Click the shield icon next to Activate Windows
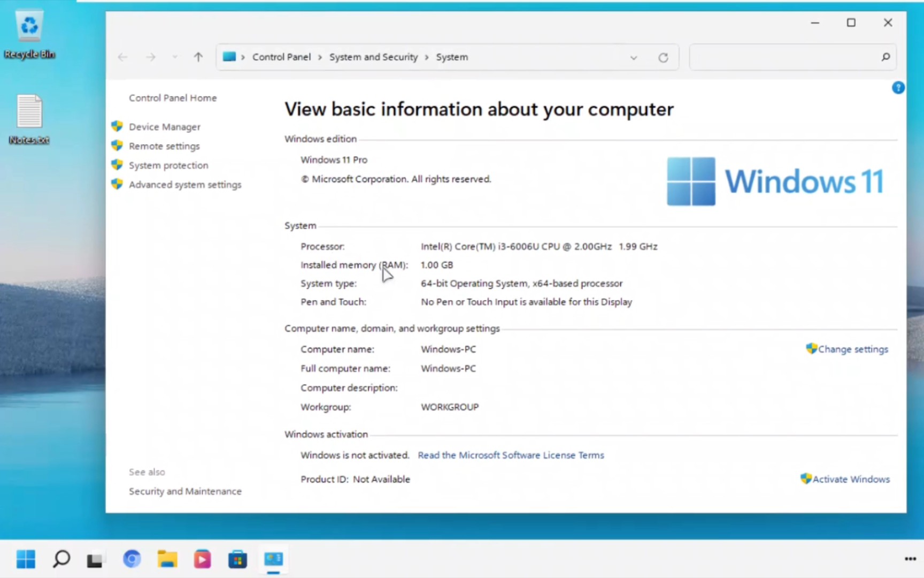The height and width of the screenshot is (578, 924). [x=806, y=478]
